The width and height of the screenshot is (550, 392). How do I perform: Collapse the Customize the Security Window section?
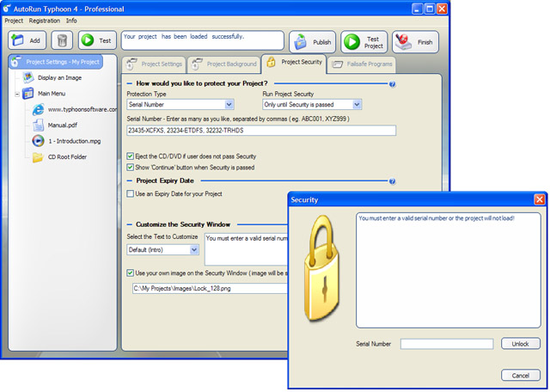coord(130,224)
